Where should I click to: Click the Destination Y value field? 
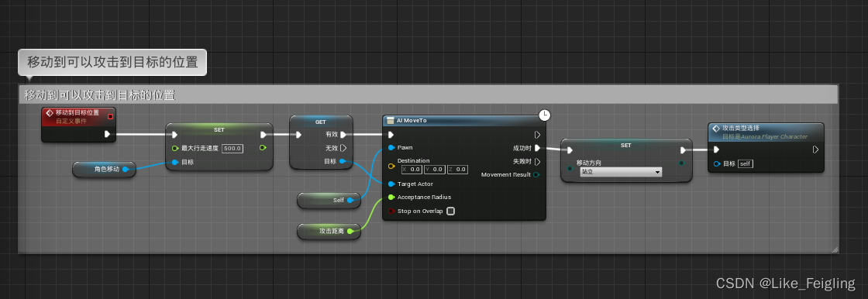(435, 170)
